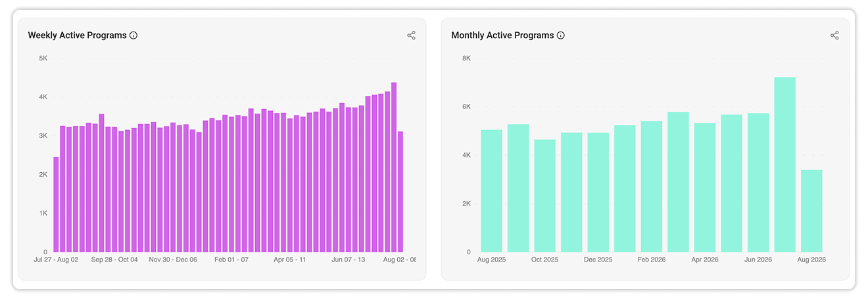Select the Jun 2026 bar in monthly chart
868x299 pixels.
pyautogui.click(x=758, y=183)
